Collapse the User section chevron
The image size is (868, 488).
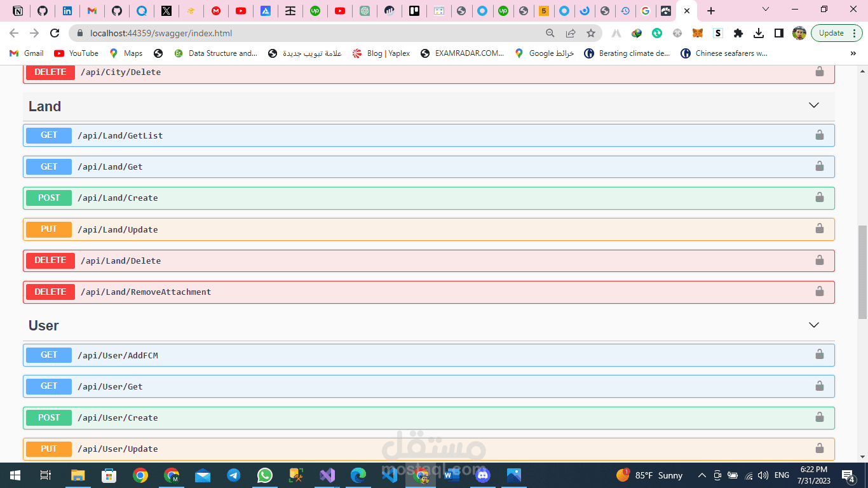pyautogui.click(x=814, y=325)
